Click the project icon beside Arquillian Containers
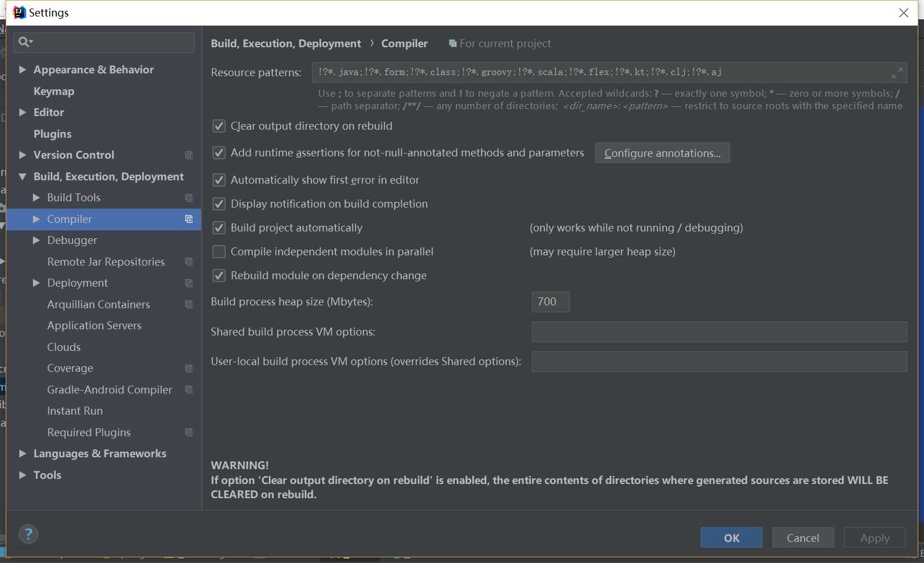Image resolution: width=924 pixels, height=563 pixels. tap(189, 304)
